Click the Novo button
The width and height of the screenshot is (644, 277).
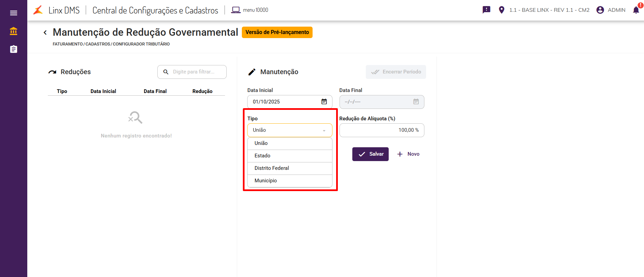[408, 154]
